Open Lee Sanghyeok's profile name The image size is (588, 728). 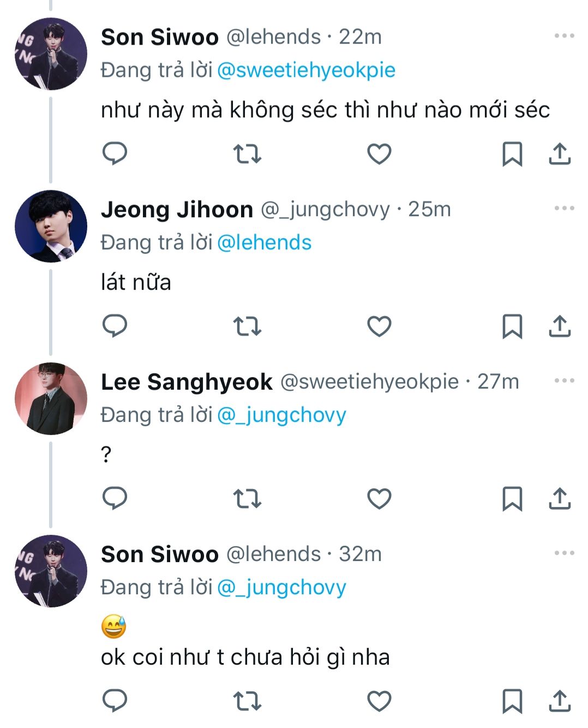pos(187,382)
